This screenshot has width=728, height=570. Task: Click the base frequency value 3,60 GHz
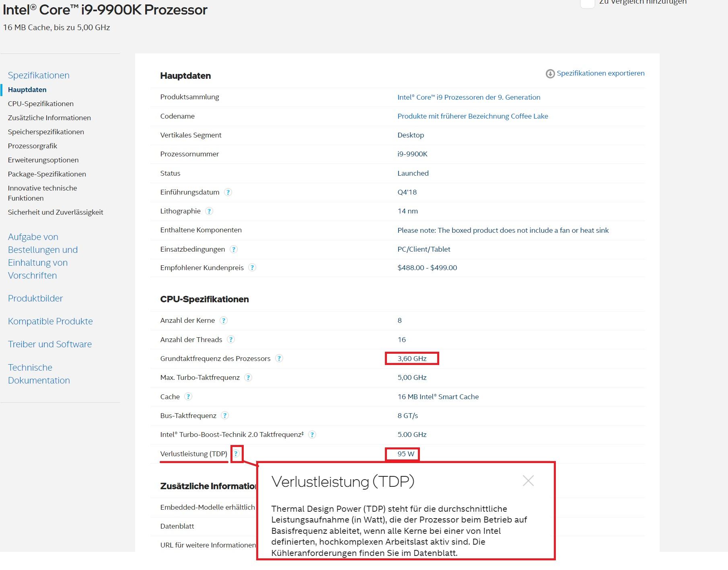412,359
